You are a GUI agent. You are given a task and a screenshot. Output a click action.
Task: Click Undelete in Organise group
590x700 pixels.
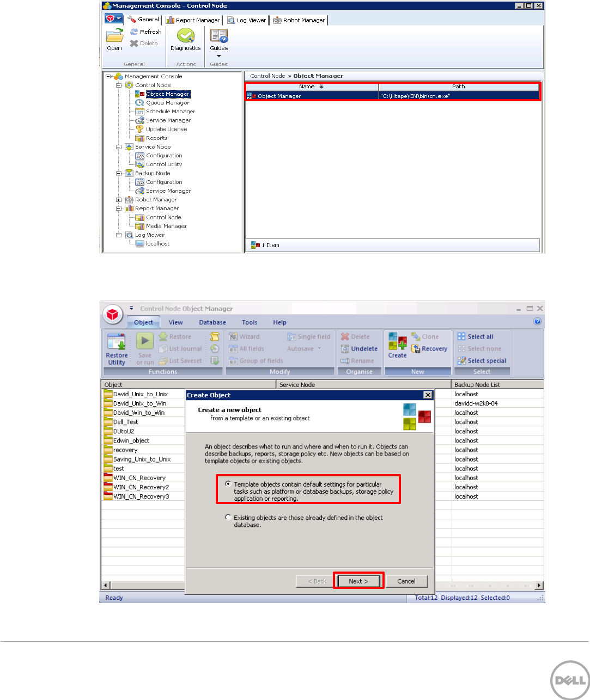tap(359, 349)
